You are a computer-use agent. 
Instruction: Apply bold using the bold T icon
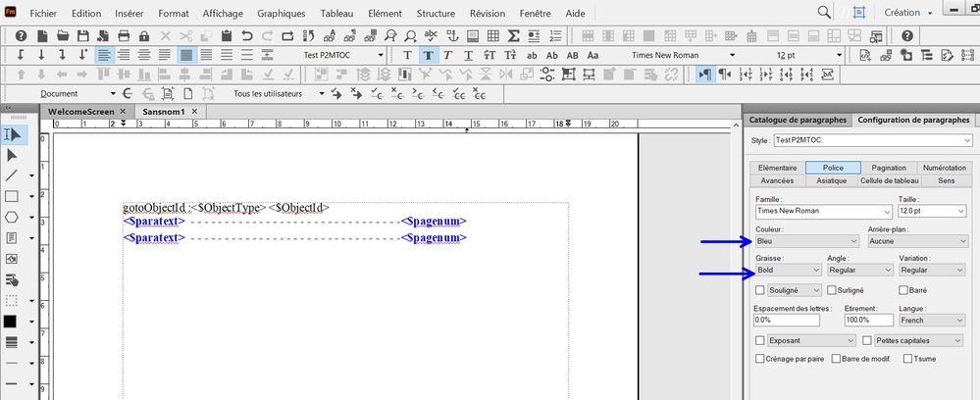(428, 55)
